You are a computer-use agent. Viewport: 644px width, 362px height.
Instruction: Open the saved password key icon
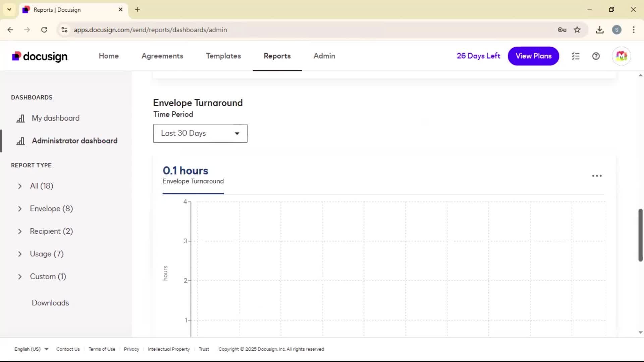click(x=562, y=30)
